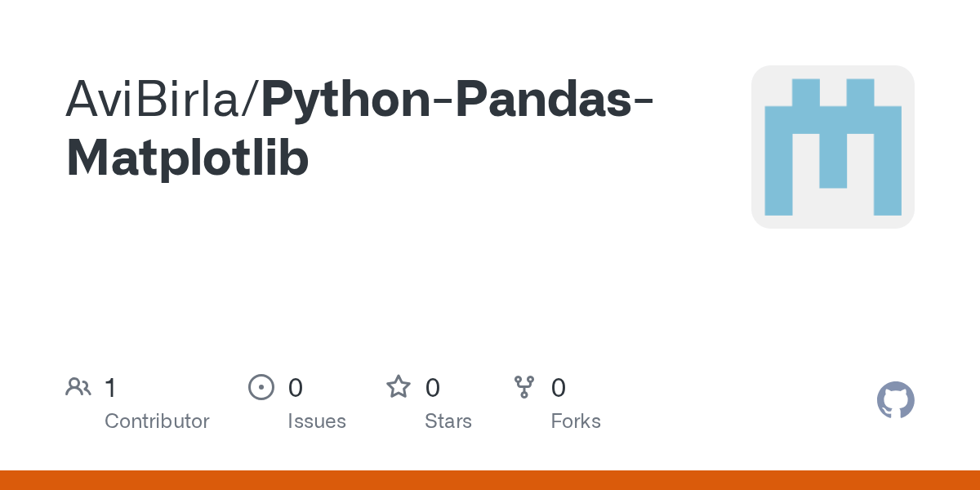Click the orange language bar at the bottom
This screenshot has width=980, height=490.
(x=490, y=480)
